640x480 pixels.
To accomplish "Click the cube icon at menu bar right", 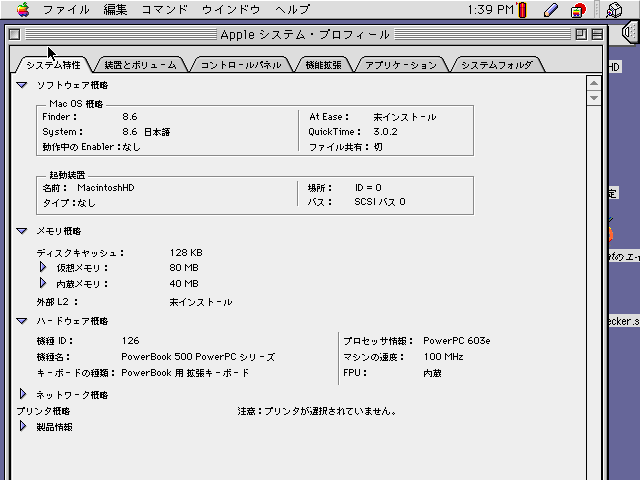I will [x=614, y=10].
